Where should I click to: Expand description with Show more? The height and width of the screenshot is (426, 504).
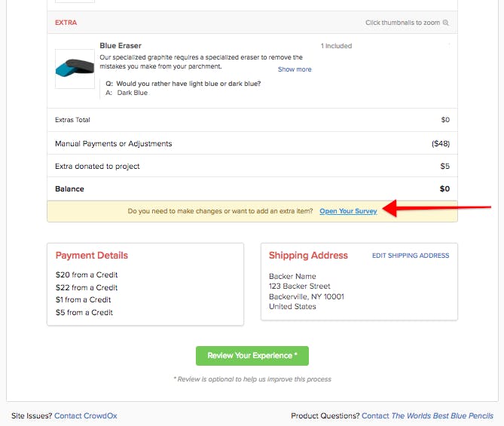click(x=295, y=69)
